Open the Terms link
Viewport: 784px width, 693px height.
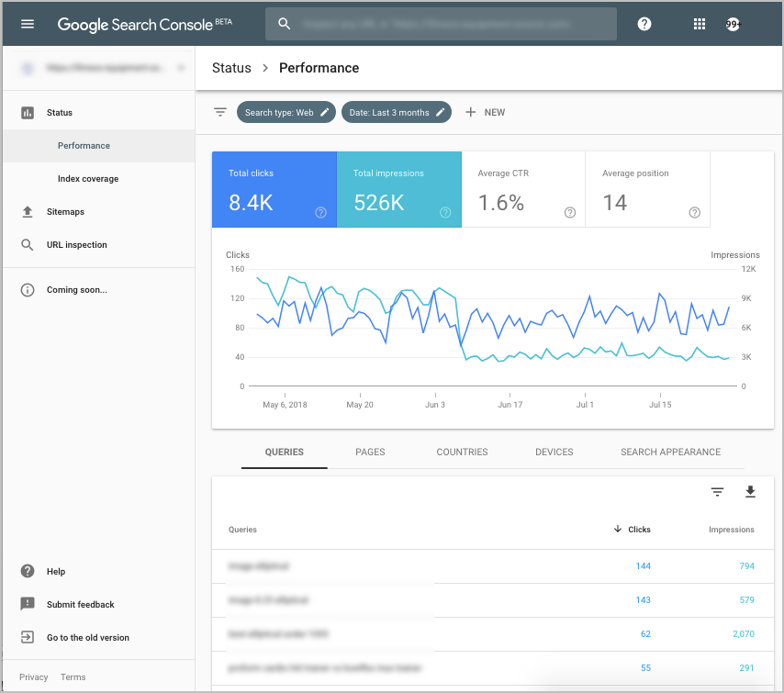click(x=73, y=677)
